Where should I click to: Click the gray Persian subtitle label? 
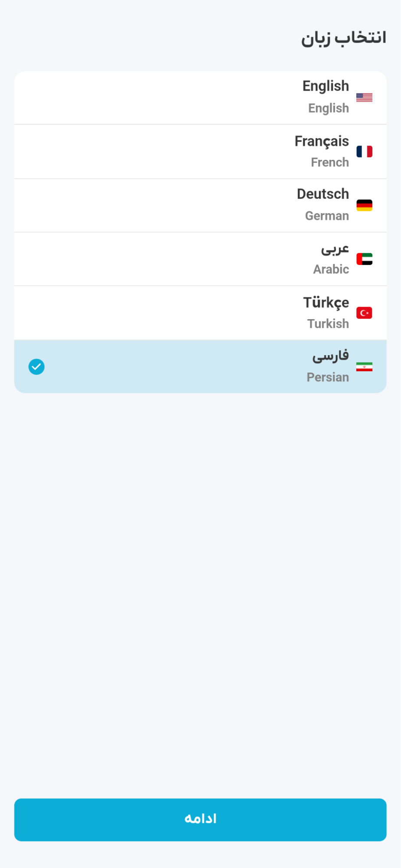pyautogui.click(x=328, y=377)
